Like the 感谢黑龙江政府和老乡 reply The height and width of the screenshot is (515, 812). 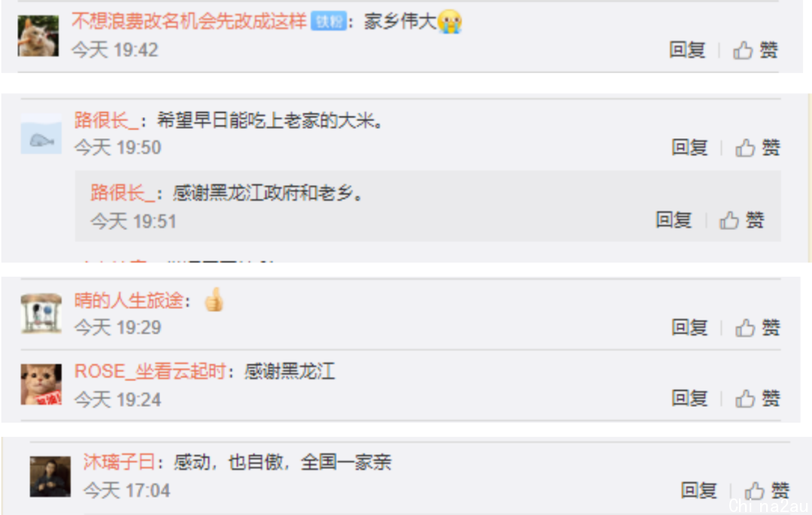pyautogui.click(x=741, y=220)
